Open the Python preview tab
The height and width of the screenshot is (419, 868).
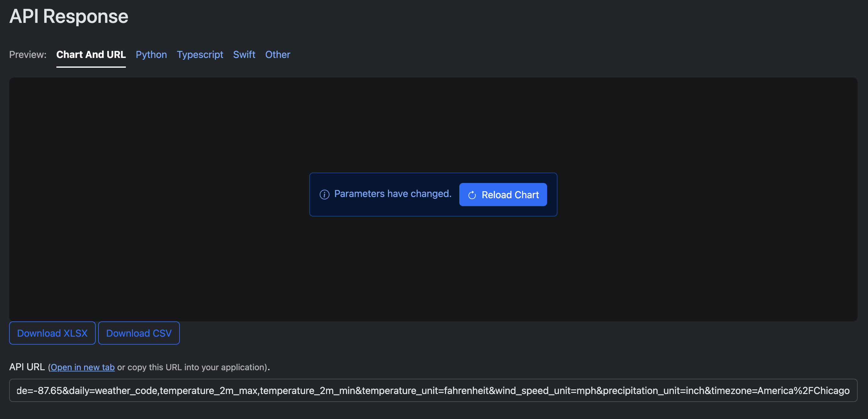(x=151, y=55)
